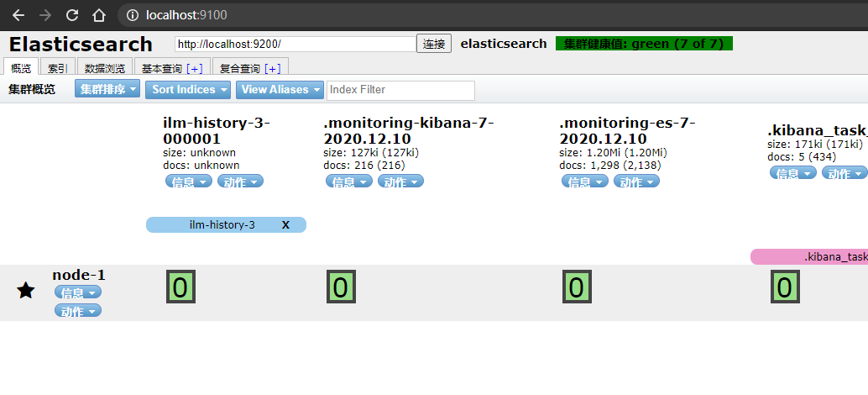View site information icon in address bar
Viewport: 868px width, 395px height.
pyautogui.click(x=133, y=15)
